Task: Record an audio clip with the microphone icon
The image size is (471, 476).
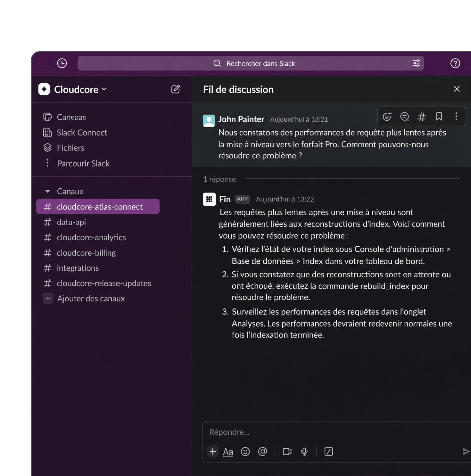Action: [304, 452]
